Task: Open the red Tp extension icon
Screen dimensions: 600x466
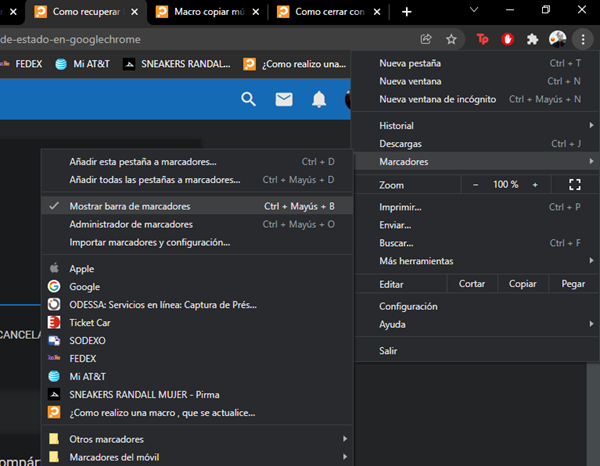Action: coord(483,39)
